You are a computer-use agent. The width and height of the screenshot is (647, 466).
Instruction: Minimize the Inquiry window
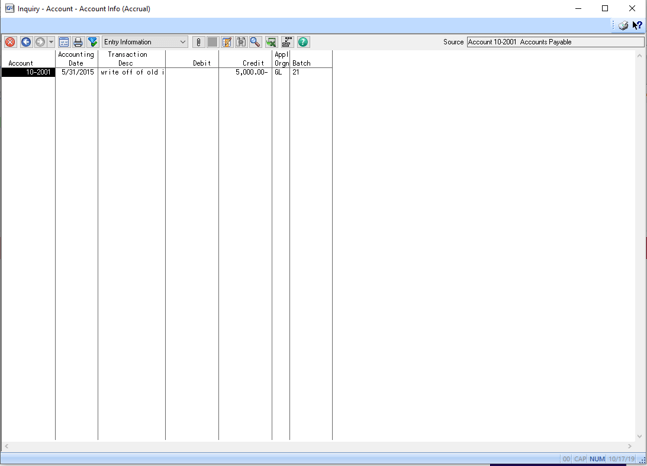pos(578,8)
